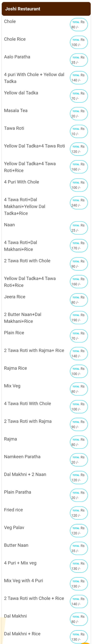This screenshot has height=644, width=92.
Task: Tap the Rs 35 Butter Naan price badge
Action: (79, 548)
